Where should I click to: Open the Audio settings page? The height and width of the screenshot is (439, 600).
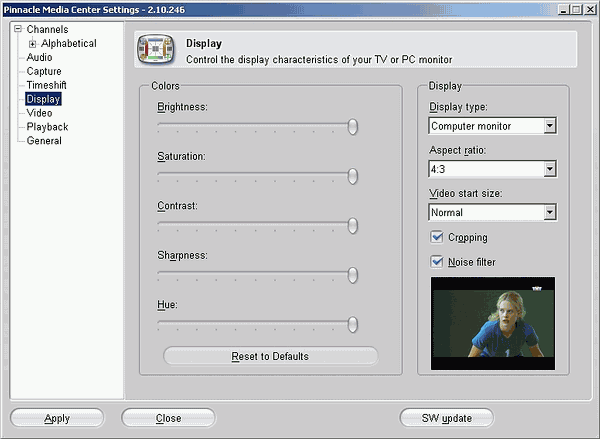tap(39, 57)
